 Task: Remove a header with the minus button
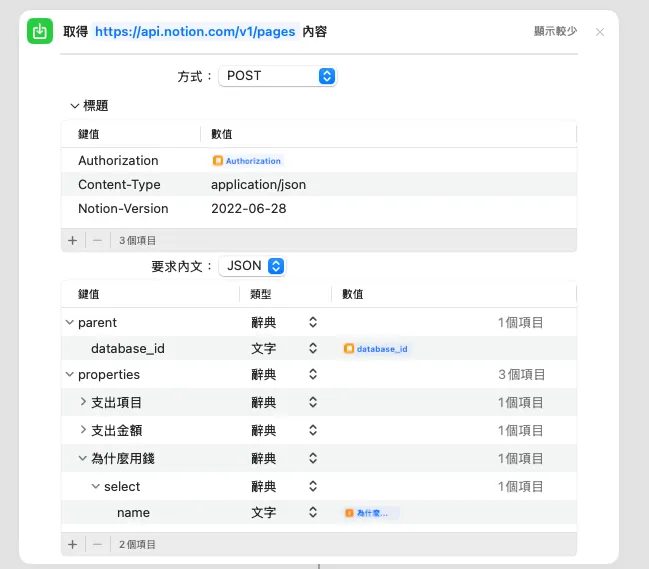click(x=97, y=240)
